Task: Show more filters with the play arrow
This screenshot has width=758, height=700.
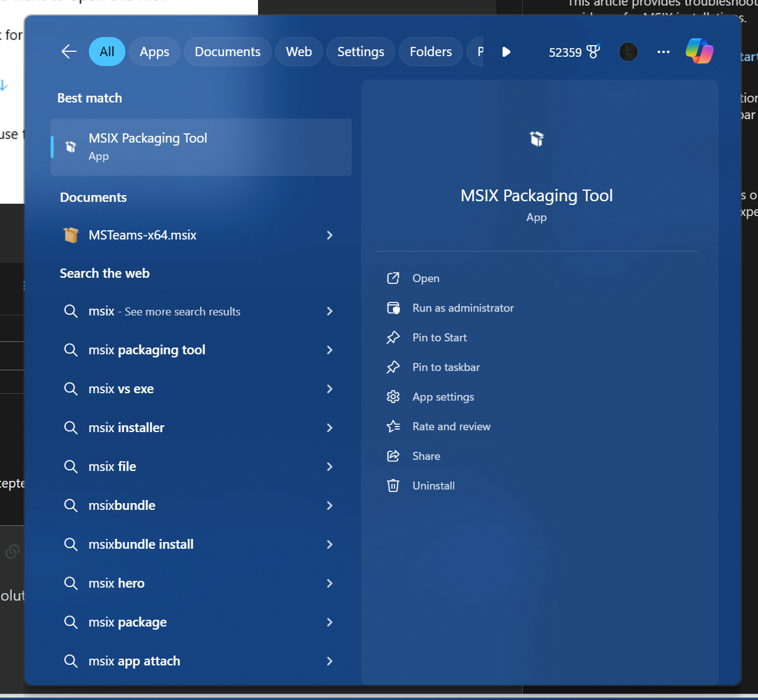Action: click(x=506, y=52)
